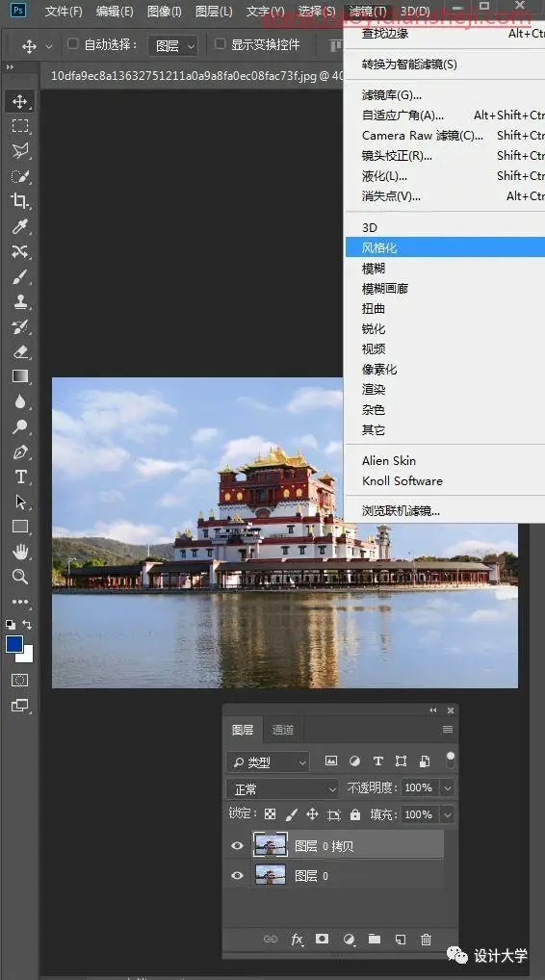Open the 填充 slider arrow
The image size is (545, 980).
(448, 814)
